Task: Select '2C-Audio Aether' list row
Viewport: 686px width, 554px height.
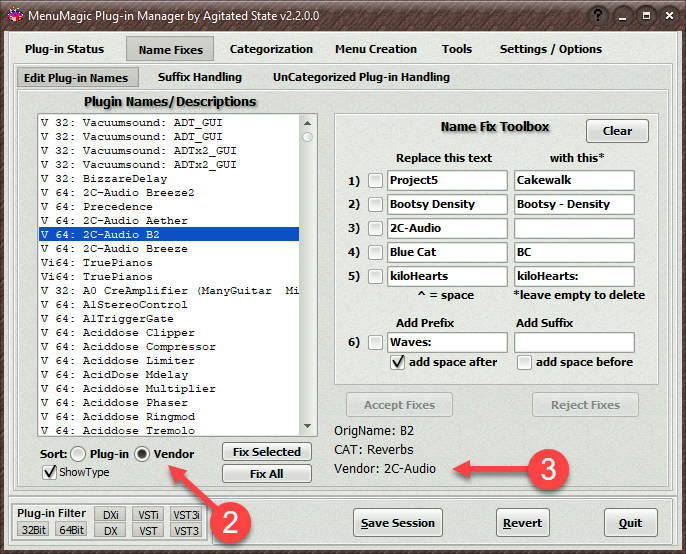Action: [169, 221]
